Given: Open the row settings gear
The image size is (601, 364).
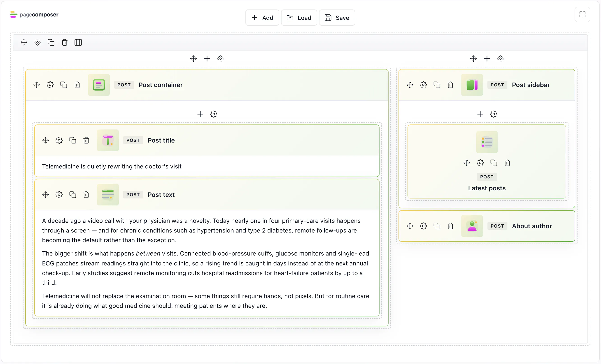Looking at the screenshot, I should [37, 42].
